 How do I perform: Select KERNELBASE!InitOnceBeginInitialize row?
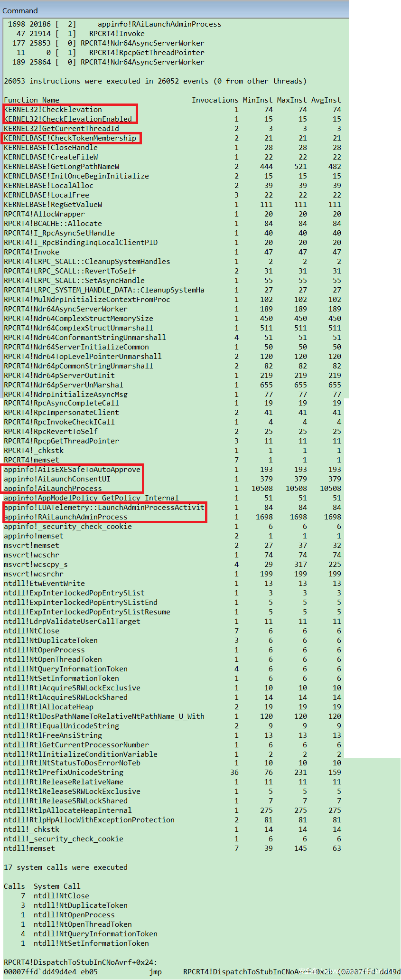pyautogui.click(x=172, y=176)
